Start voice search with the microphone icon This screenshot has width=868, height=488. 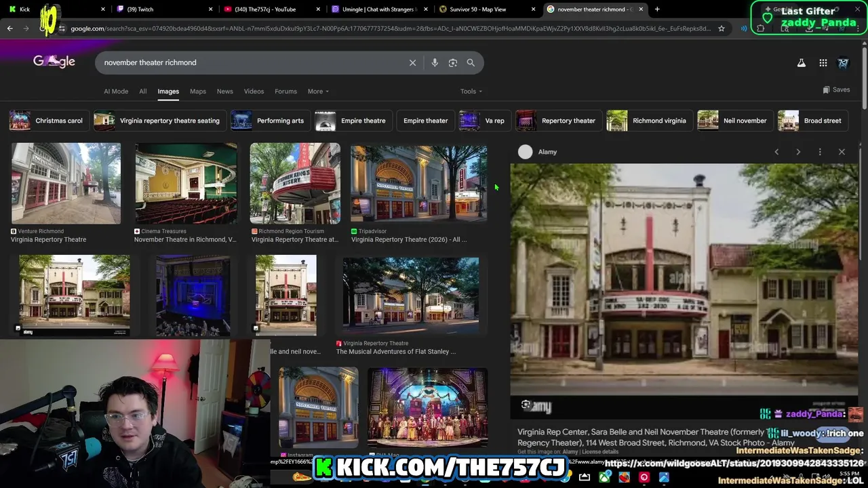coord(435,62)
